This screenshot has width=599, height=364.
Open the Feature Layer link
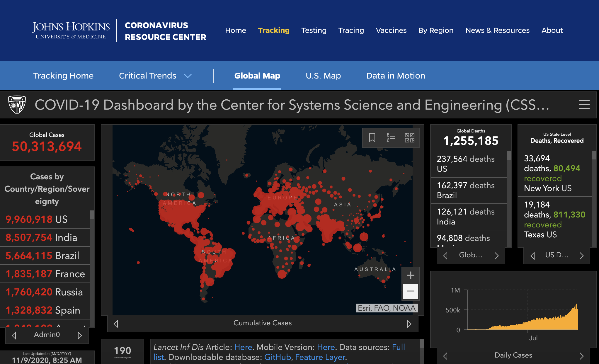320,357
